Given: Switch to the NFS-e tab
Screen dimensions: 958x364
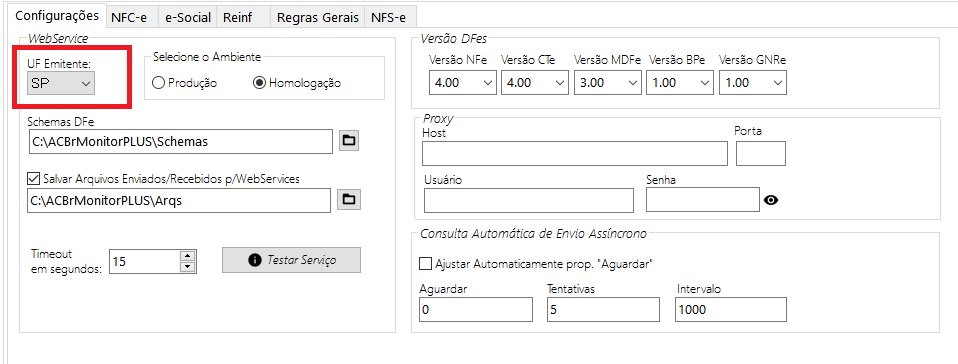Looking at the screenshot, I should tap(389, 18).
